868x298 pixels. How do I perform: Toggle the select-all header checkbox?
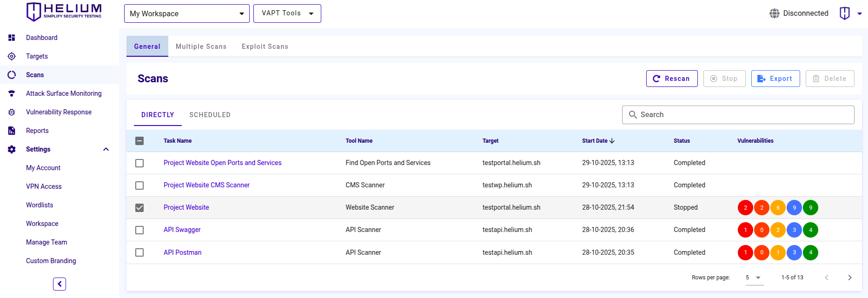click(x=139, y=141)
